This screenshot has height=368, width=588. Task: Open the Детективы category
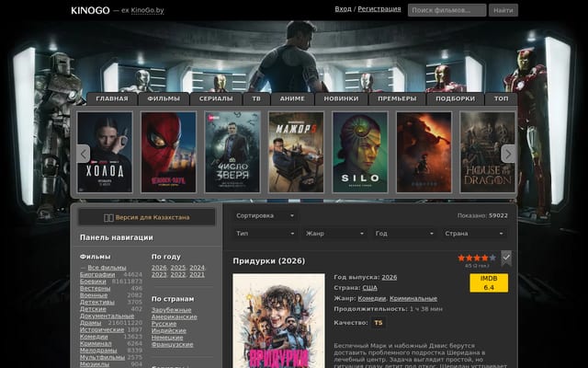click(x=97, y=302)
